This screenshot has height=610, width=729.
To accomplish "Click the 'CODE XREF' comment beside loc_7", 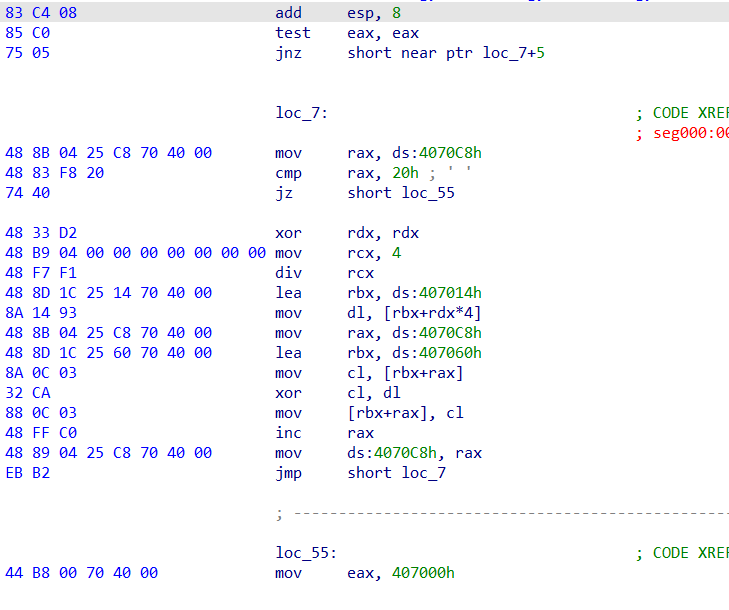I will (x=682, y=113).
